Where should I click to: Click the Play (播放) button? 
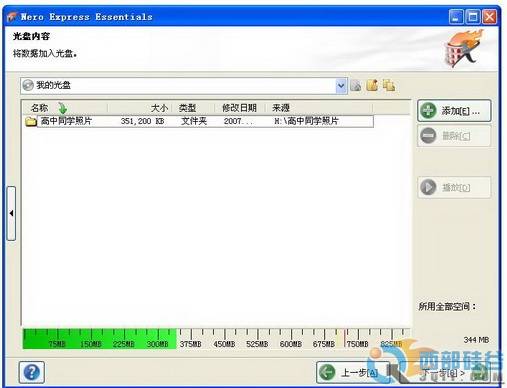pyautogui.click(x=454, y=187)
